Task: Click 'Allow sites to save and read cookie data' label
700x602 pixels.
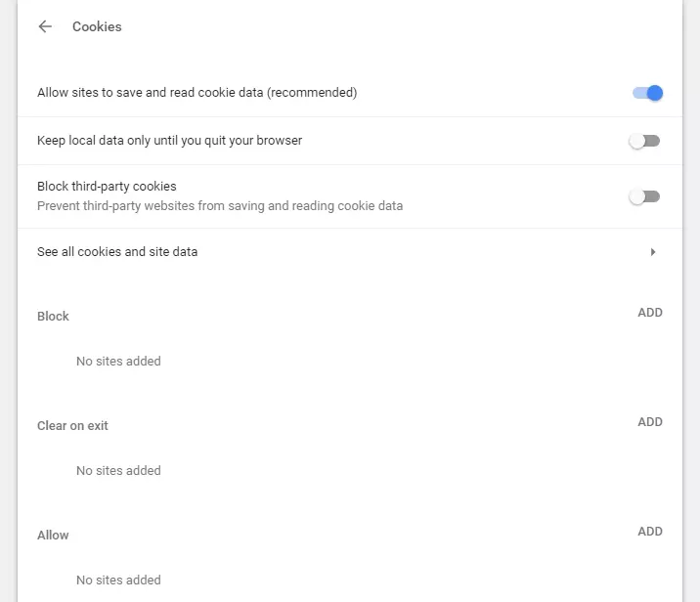Action: pos(197,93)
